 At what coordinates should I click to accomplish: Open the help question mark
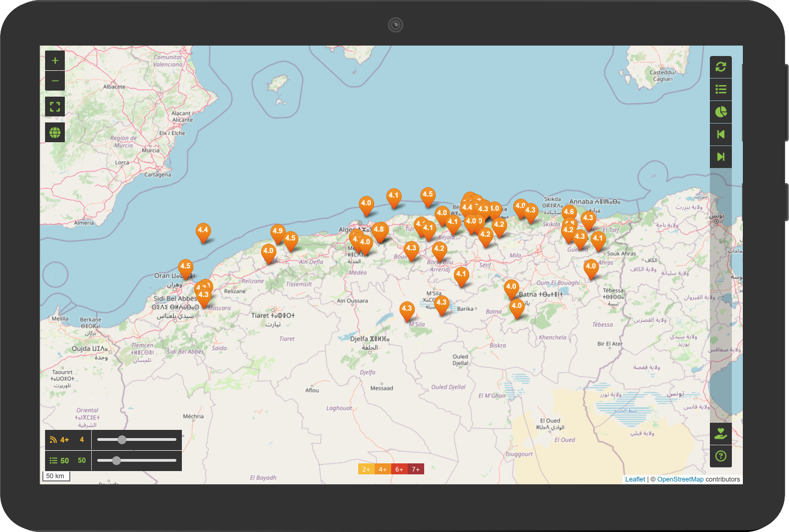(x=721, y=456)
